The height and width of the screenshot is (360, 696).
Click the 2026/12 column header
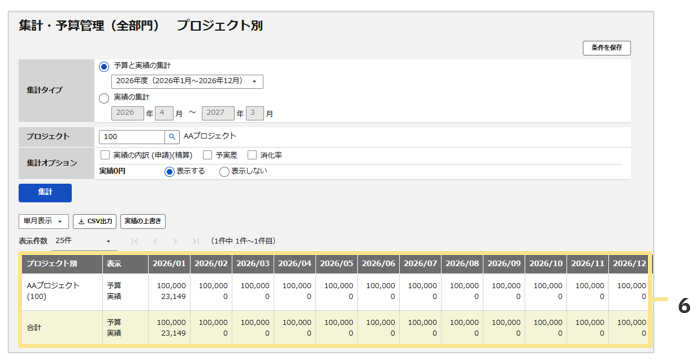pos(629,264)
